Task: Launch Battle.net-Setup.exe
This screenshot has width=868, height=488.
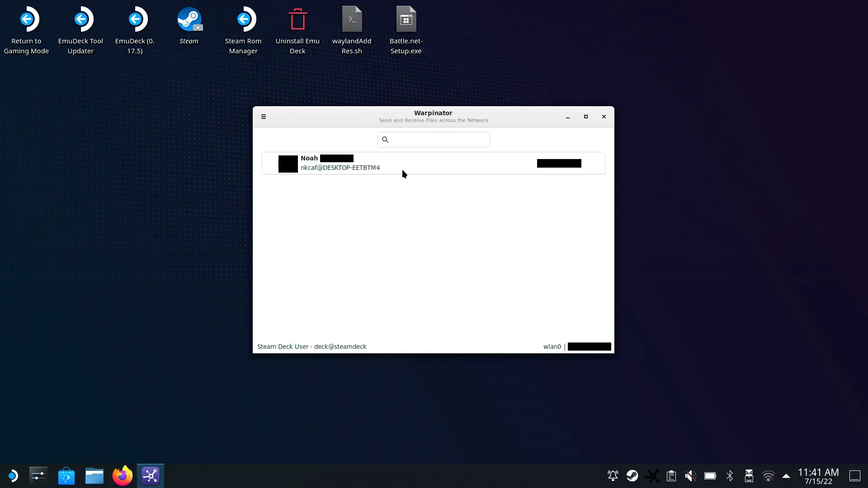Action: tap(406, 19)
